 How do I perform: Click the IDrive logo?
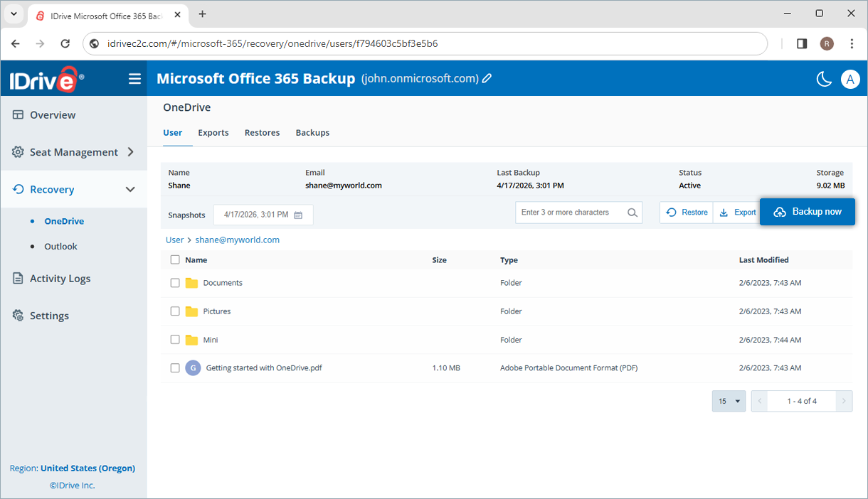[x=44, y=78]
